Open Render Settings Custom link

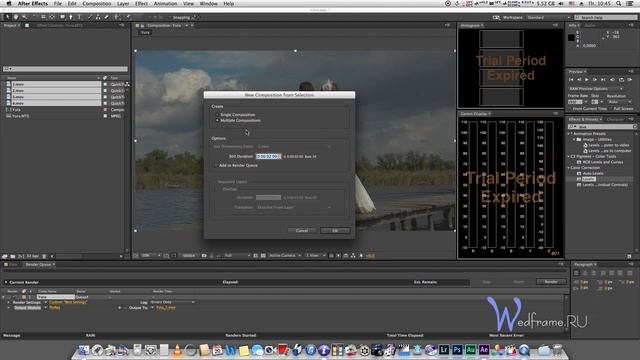pos(68,302)
